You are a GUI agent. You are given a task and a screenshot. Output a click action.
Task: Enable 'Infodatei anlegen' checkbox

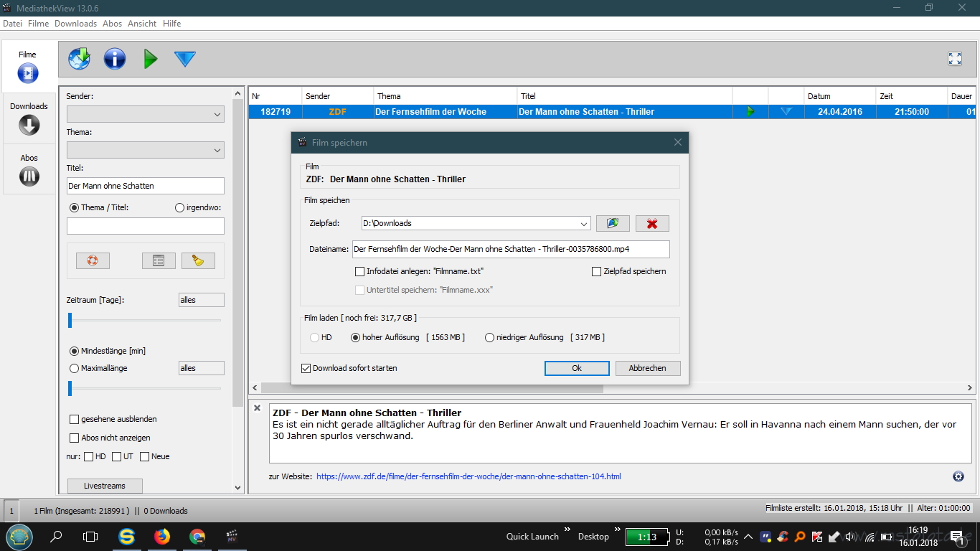coord(360,272)
